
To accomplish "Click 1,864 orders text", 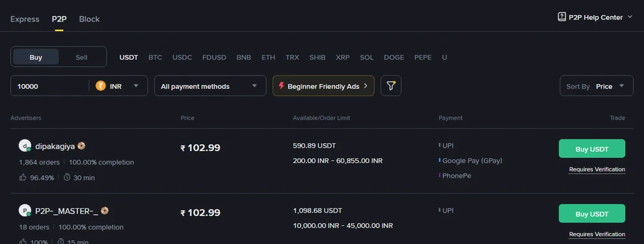I will [x=40, y=162].
